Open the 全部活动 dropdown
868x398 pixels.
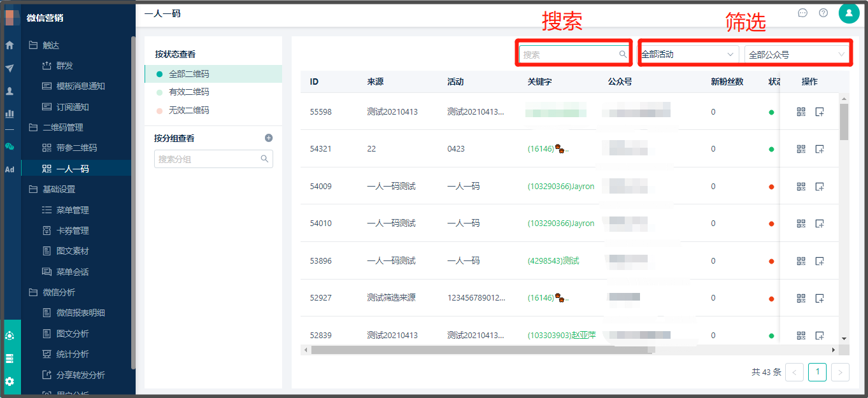click(688, 54)
